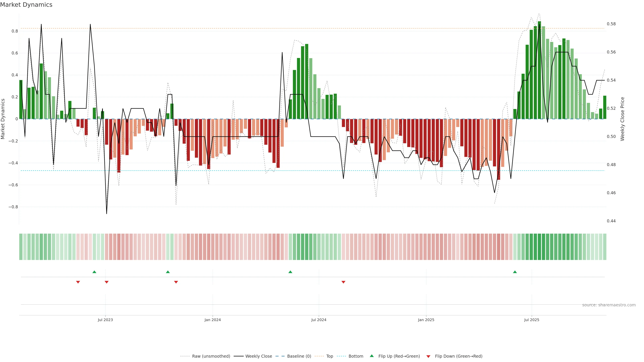The height and width of the screenshot is (362, 644).
Task: Click the Market Dynamics chart title
Action: [x=26, y=5]
